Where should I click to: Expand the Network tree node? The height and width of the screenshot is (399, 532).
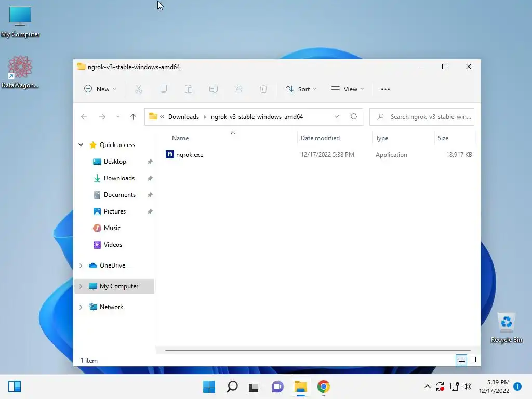[x=81, y=307]
